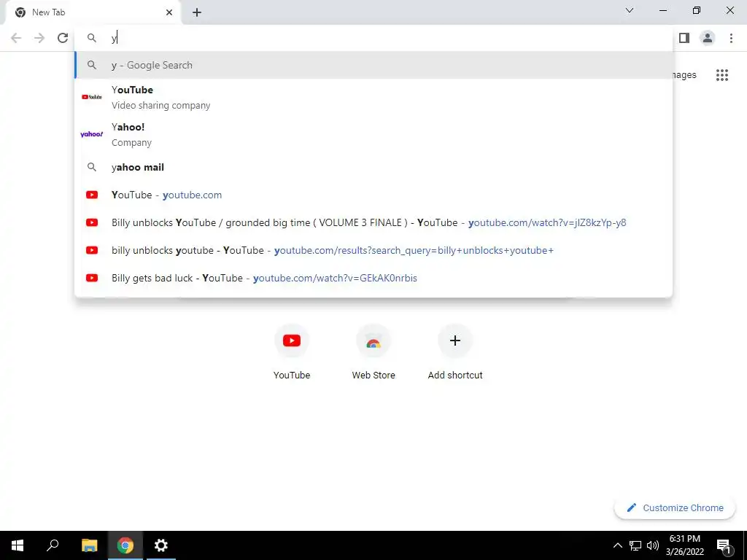Click the partly hidden Images link
Screen dimensions: 747x560
tap(684, 75)
